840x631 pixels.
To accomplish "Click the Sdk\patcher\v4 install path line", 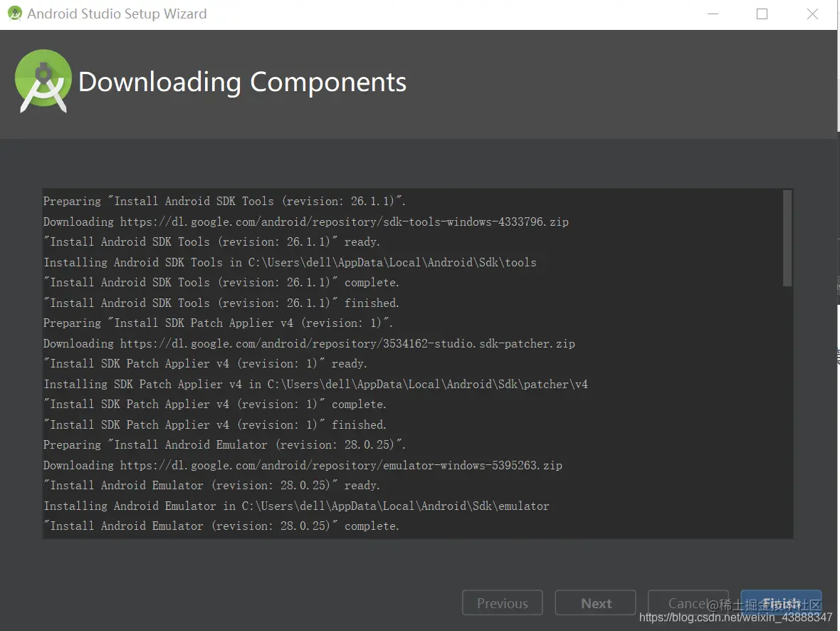I will (315, 385).
